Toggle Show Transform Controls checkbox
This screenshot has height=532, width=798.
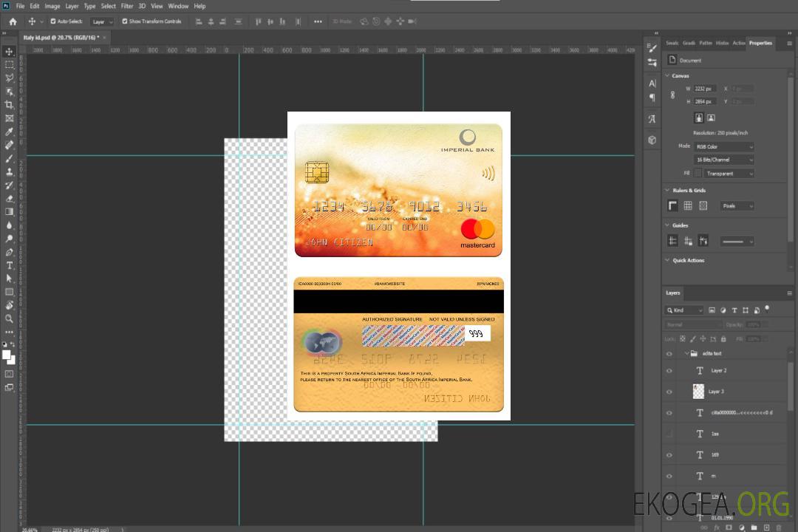pyautogui.click(x=125, y=21)
